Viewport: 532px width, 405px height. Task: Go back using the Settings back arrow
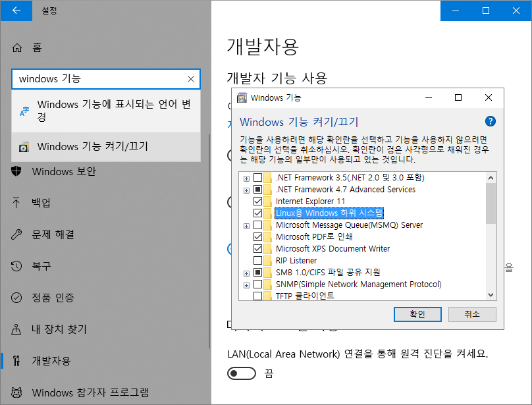point(16,11)
